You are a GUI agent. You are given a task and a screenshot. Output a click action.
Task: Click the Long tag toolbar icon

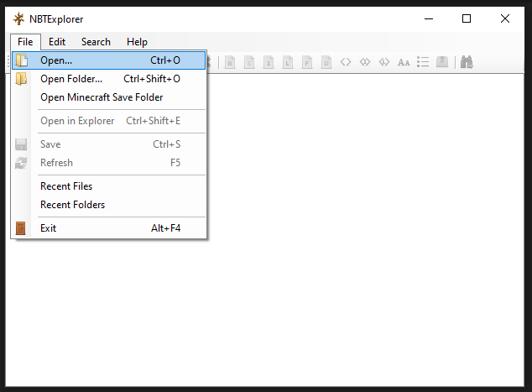[288, 61]
